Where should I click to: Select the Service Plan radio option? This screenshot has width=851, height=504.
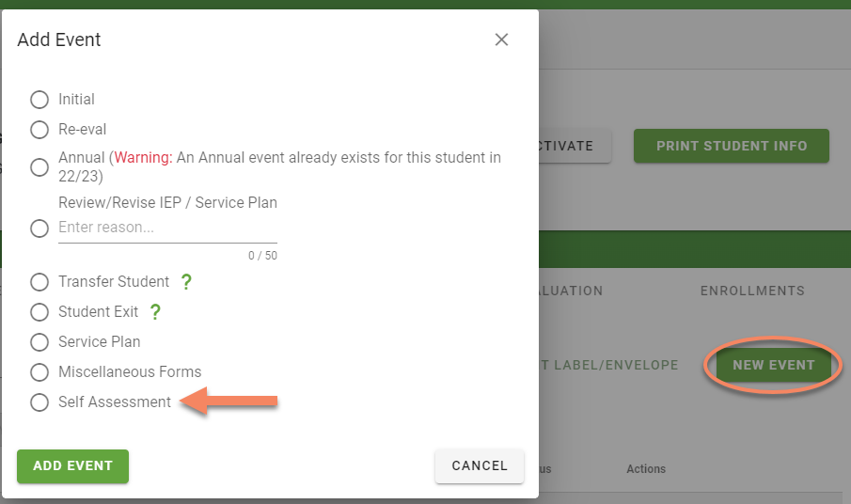pos(39,342)
